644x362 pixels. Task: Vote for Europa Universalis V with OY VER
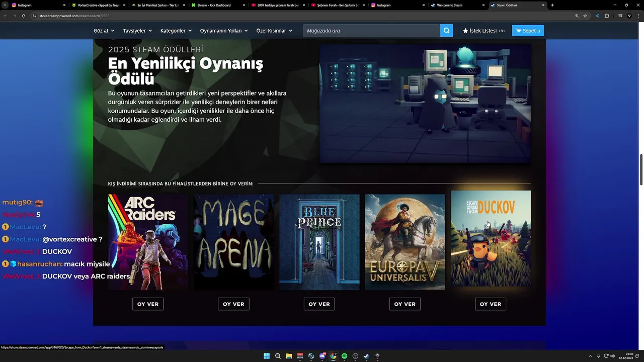pyautogui.click(x=405, y=304)
